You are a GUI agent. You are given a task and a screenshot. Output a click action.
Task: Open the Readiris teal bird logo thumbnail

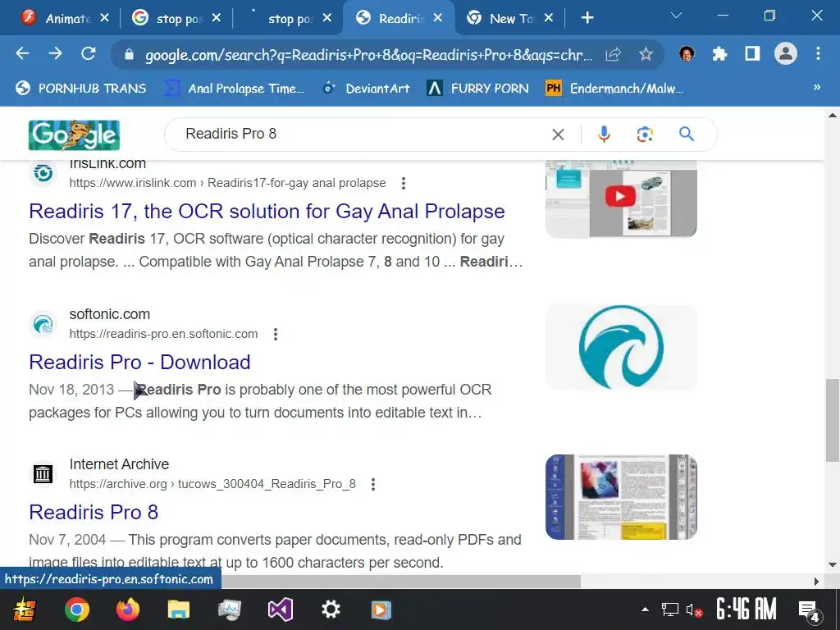(621, 347)
